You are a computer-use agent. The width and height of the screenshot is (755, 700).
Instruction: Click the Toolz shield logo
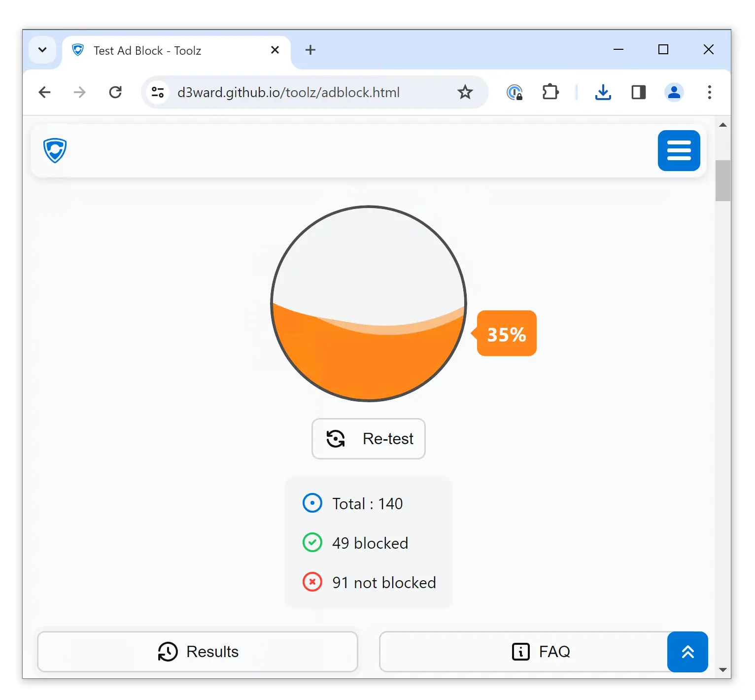(x=55, y=150)
